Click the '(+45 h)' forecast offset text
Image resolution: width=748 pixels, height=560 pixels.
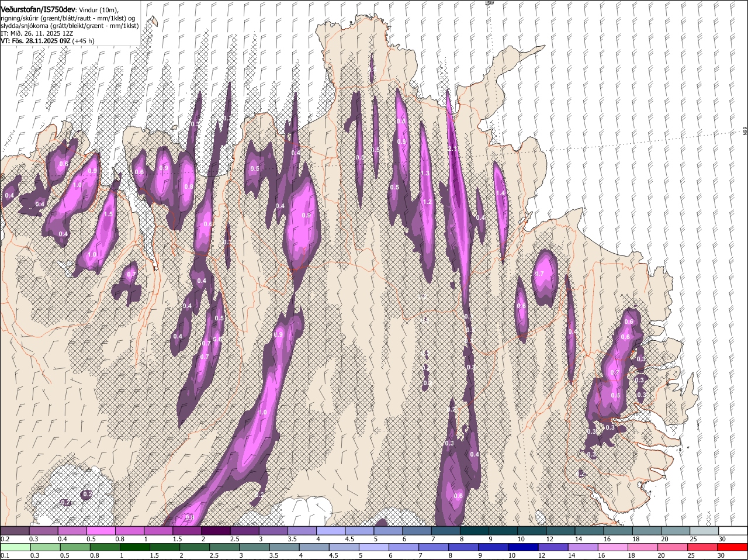pyautogui.click(x=84, y=41)
